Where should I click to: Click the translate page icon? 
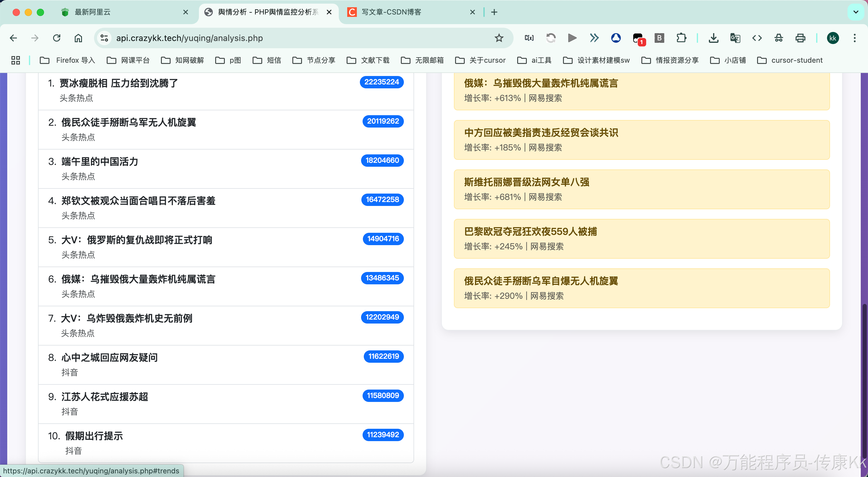click(735, 38)
